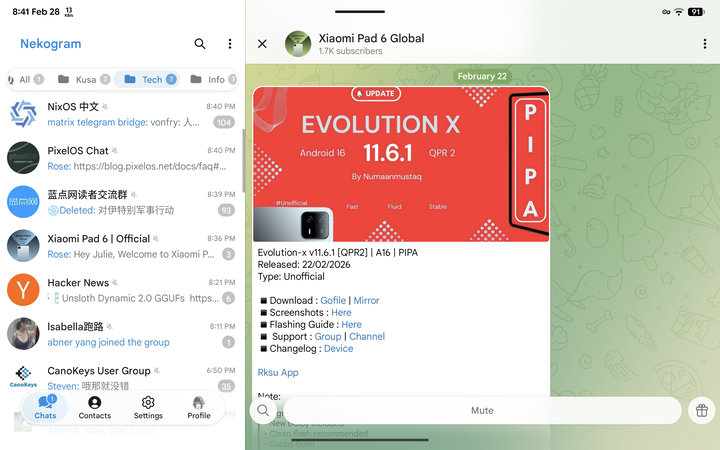
Task: Tap the 1.7K subscribers subtitle
Action: [x=351, y=51]
